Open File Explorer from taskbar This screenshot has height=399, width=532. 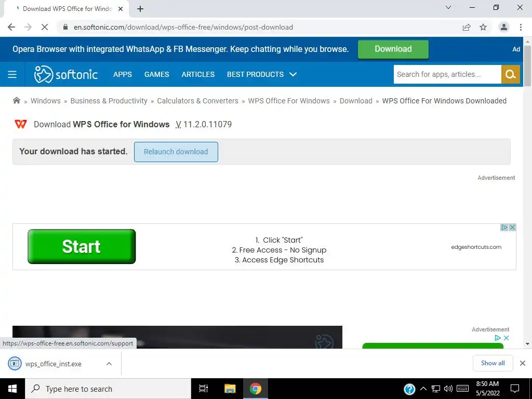[x=230, y=389]
